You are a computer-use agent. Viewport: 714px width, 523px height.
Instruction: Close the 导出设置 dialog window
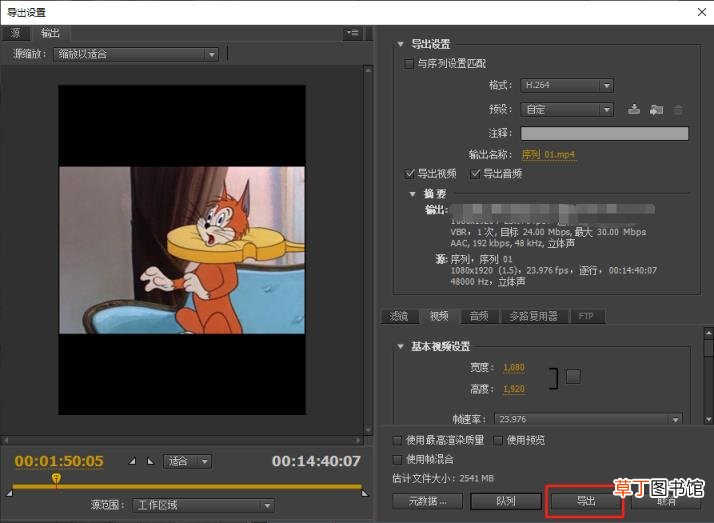[702, 12]
